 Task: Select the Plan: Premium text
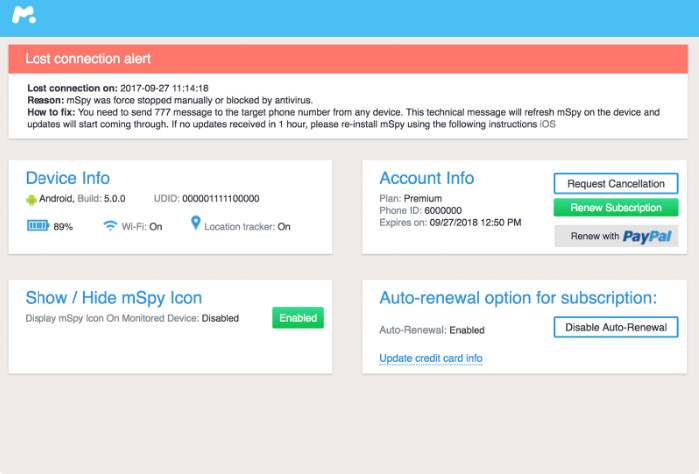(x=411, y=198)
